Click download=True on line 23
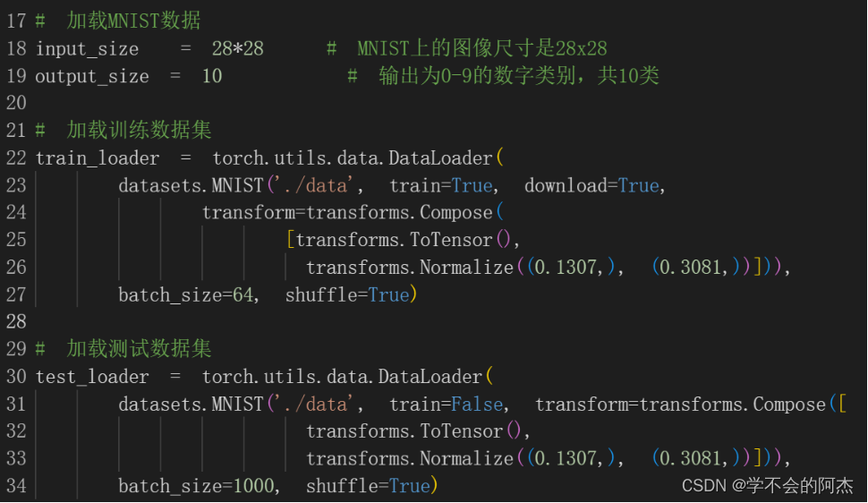This screenshot has width=868, height=503. pos(591,185)
